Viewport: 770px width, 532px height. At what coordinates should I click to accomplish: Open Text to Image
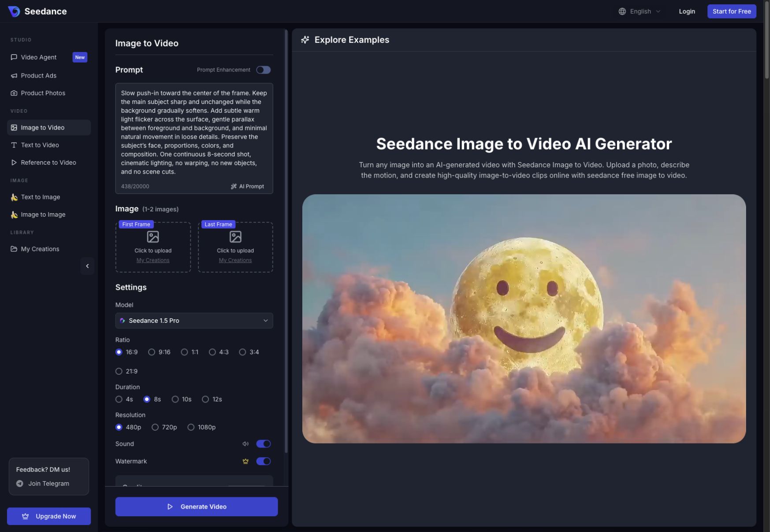coord(49,197)
